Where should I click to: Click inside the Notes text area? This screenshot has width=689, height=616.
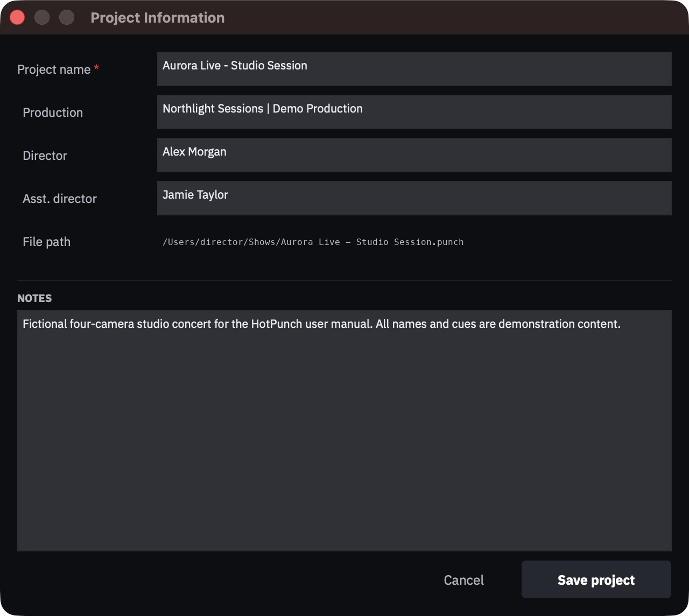pyautogui.click(x=344, y=431)
